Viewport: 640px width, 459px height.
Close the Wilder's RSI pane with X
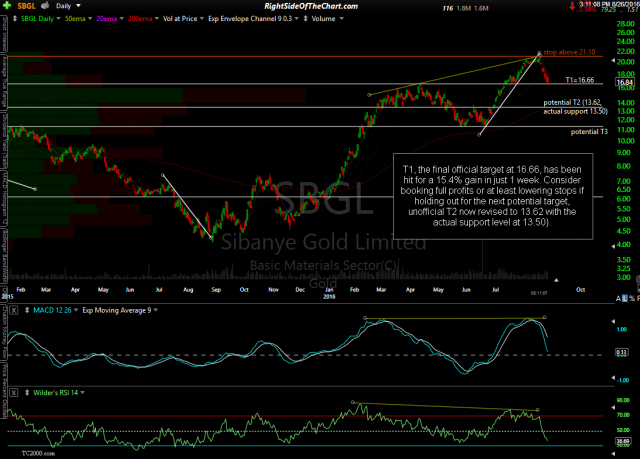click(x=13, y=393)
